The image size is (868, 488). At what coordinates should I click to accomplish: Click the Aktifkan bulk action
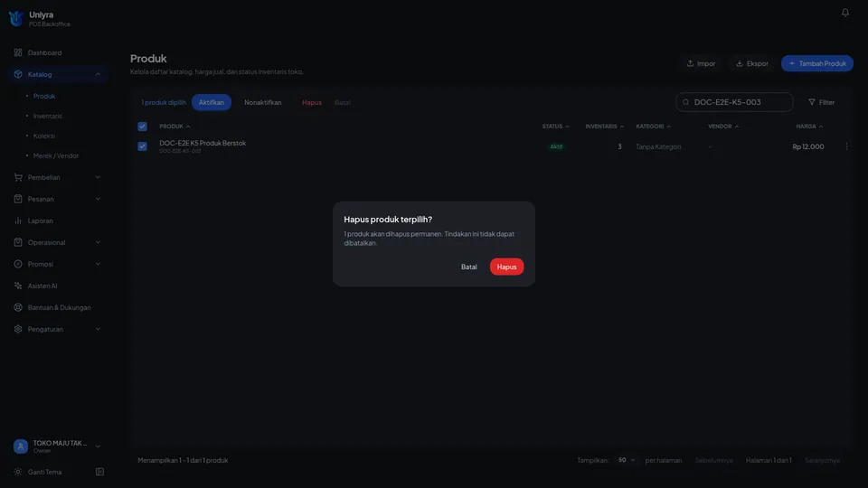212,102
